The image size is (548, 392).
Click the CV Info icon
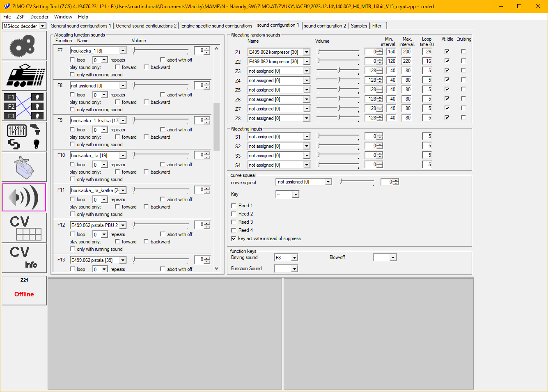(x=24, y=258)
